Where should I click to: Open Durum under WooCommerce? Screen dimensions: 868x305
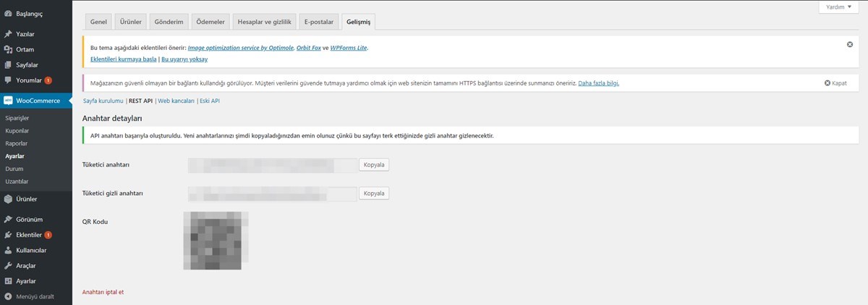(14, 168)
